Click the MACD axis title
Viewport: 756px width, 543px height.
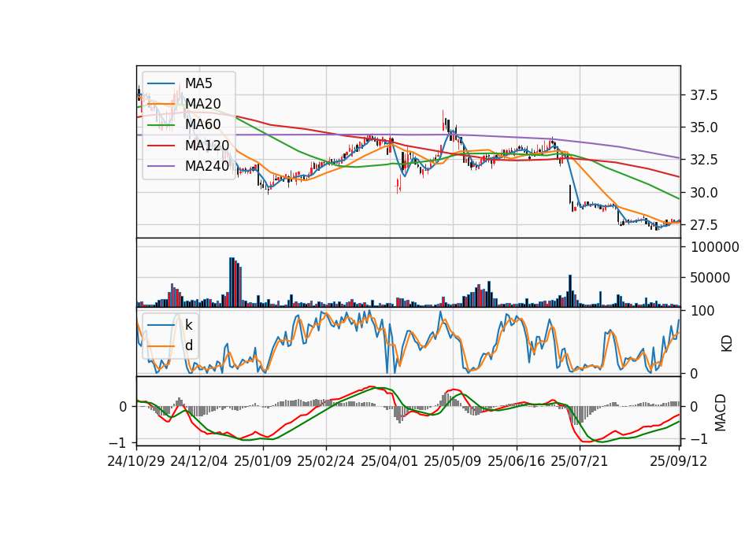tap(721, 412)
